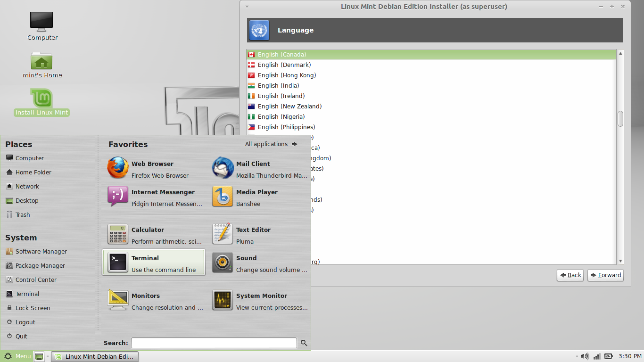Select English (Philippines) language
The height and width of the screenshot is (362, 644).
431,127
